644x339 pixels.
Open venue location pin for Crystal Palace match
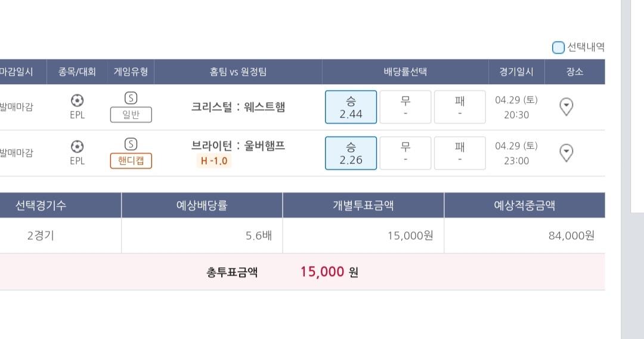(566, 107)
